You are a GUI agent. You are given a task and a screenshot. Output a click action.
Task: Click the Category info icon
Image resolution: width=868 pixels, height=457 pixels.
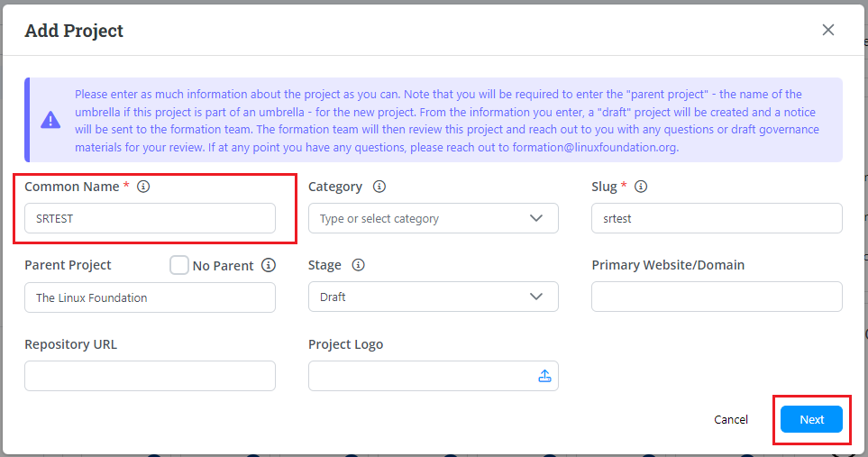(x=379, y=187)
